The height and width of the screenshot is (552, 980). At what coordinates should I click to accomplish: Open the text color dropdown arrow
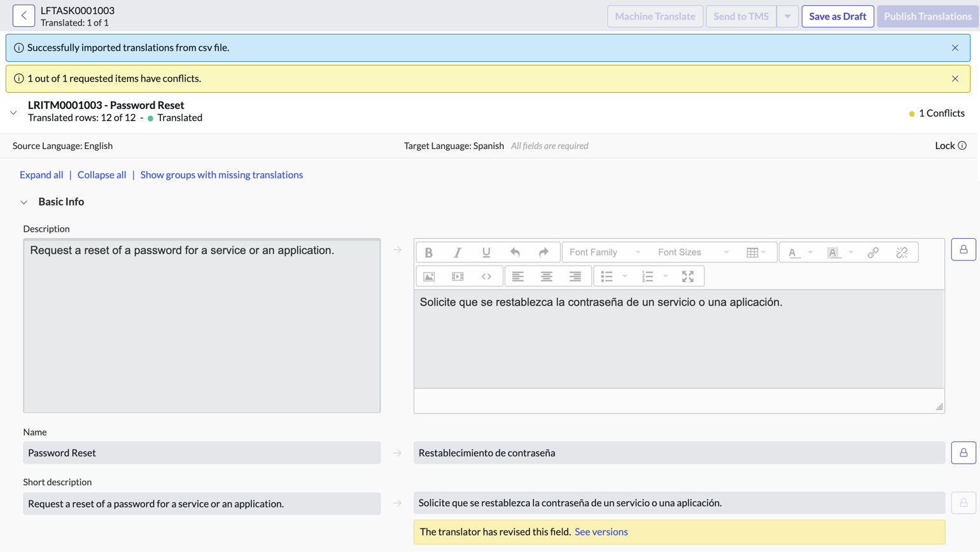[810, 252]
